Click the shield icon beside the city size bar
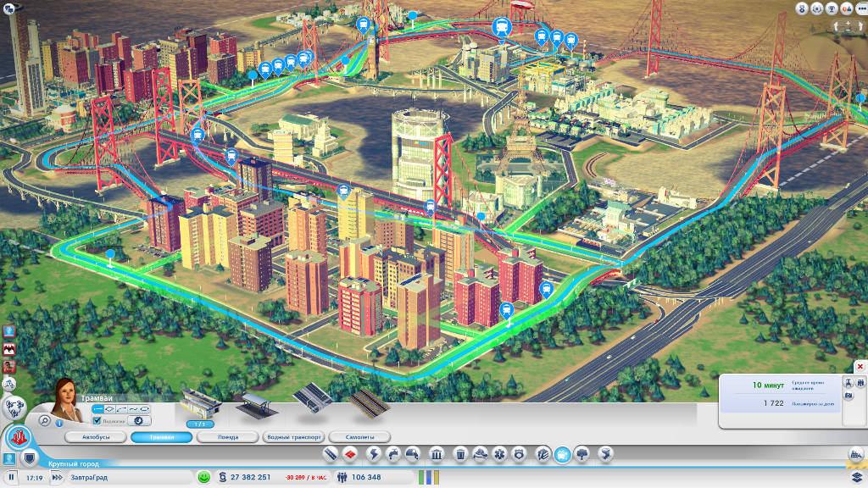The height and width of the screenshot is (488, 868). [x=30, y=458]
